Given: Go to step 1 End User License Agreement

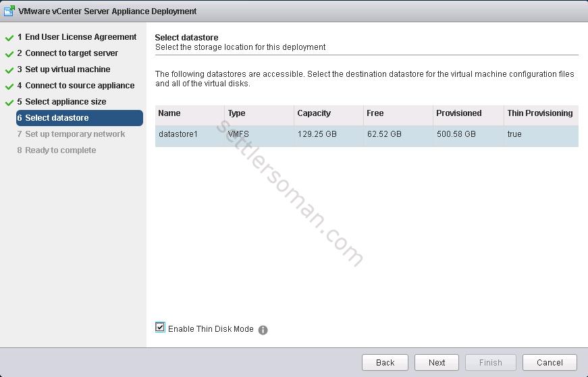Looking at the screenshot, I should [77, 37].
